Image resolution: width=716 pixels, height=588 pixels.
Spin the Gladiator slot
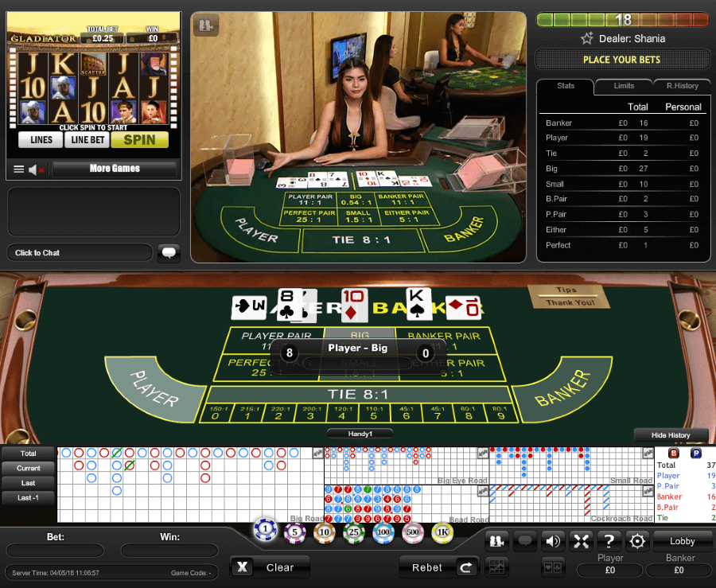[140, 140]
